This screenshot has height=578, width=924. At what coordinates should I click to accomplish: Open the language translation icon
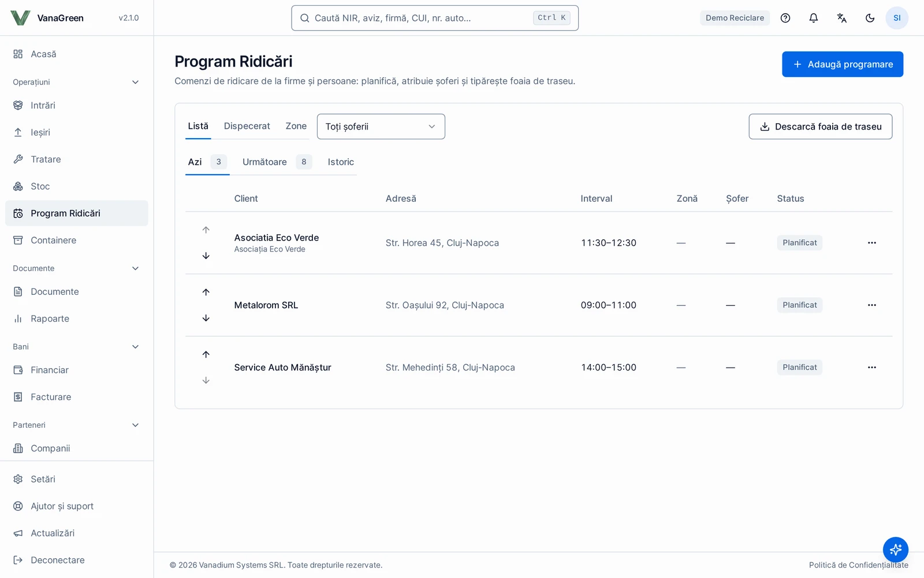(842, 18)
